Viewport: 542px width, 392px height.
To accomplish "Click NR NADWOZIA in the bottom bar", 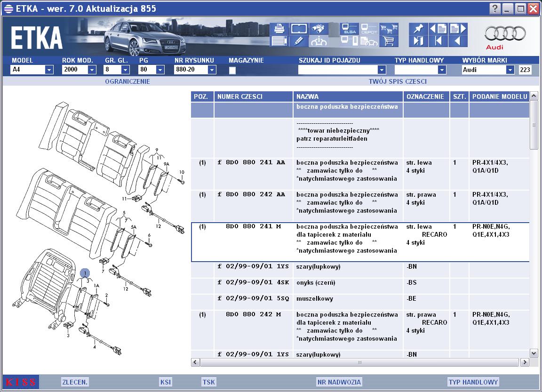I will [x=339, y=382].
